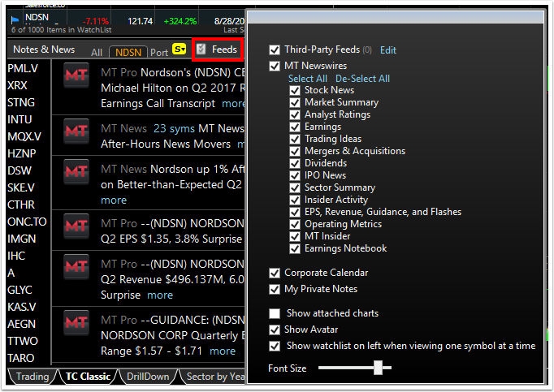Adjust the Font Size slider handle
The image size is (554, 392).
click(x=378, y=368)
